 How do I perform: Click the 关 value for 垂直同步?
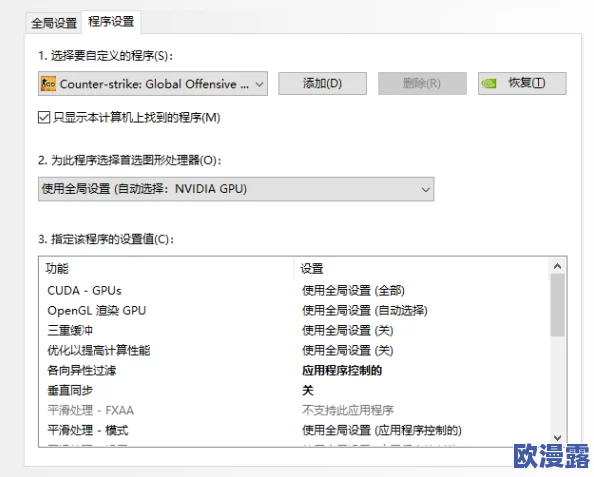click(308, 390)
